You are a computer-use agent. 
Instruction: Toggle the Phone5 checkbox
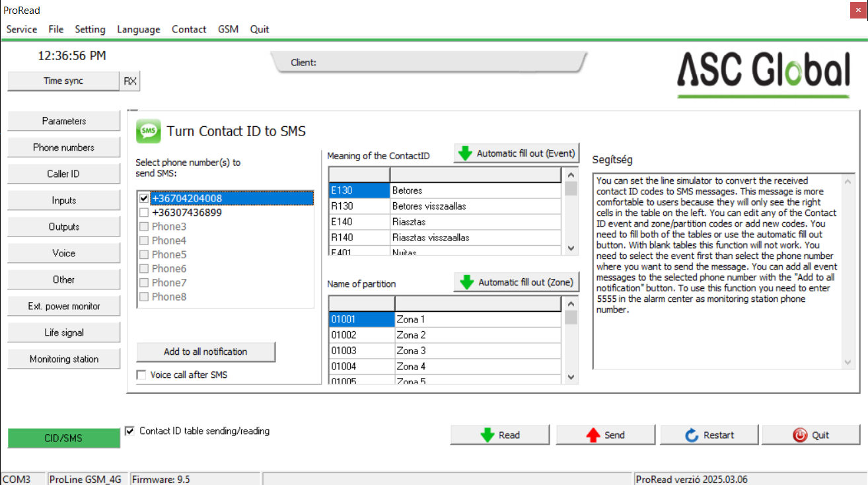pos(143,254)
